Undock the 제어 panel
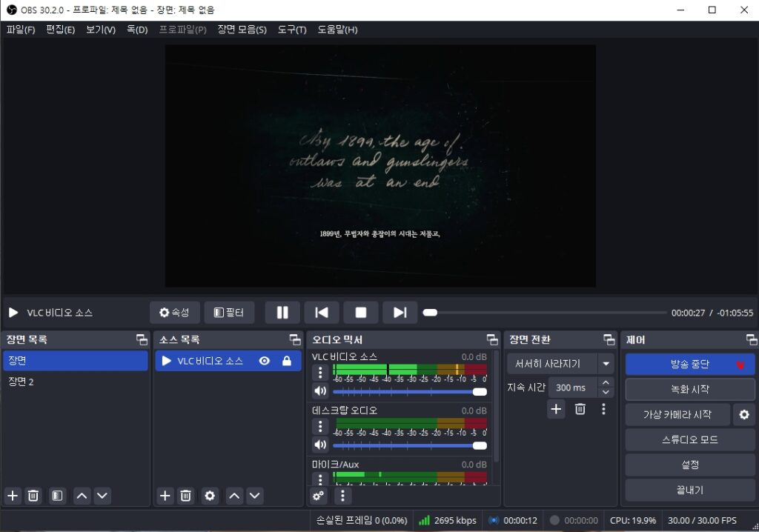 [752, 340]
